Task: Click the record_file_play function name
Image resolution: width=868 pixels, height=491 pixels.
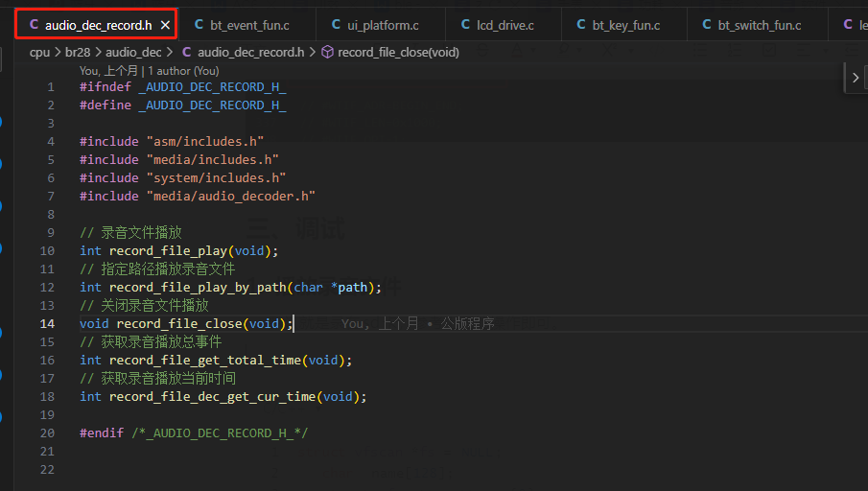Action: [168, 250]
